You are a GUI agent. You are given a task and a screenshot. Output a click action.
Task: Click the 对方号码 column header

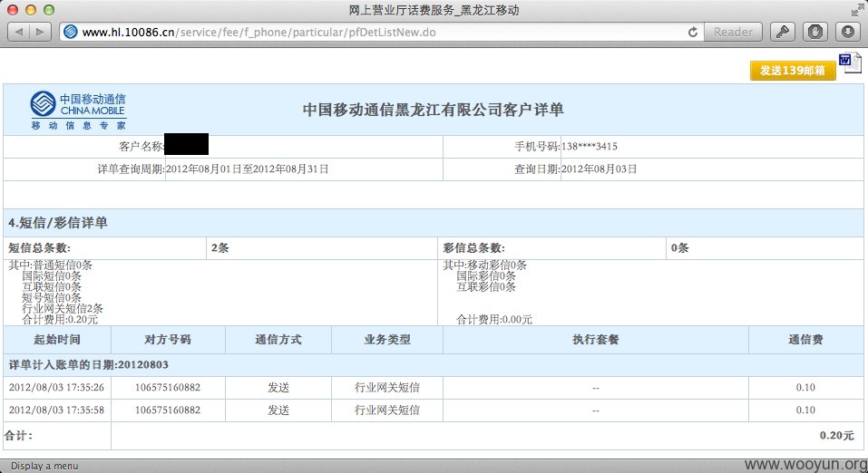pos(168,340)
